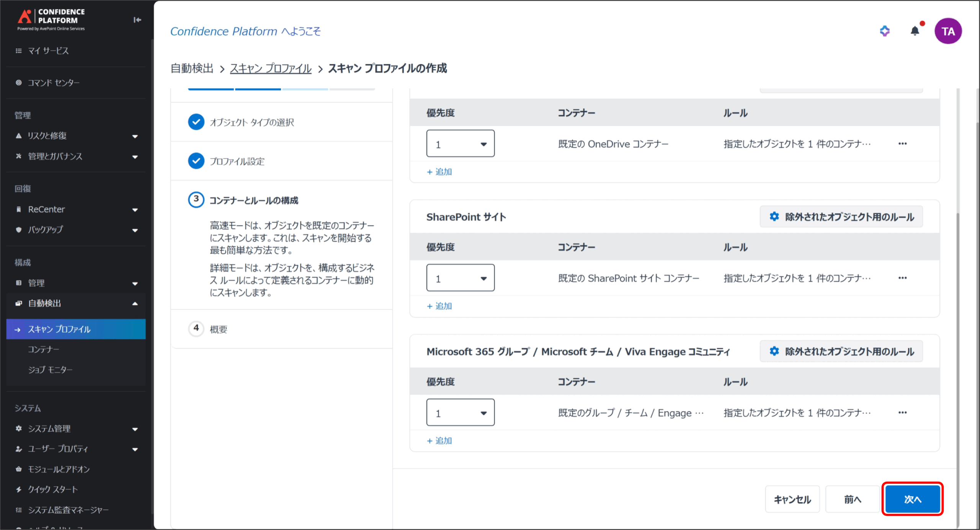Open notifications via the bell icon
The width and height of the screenshot is (980, 530).
[915, 31]
